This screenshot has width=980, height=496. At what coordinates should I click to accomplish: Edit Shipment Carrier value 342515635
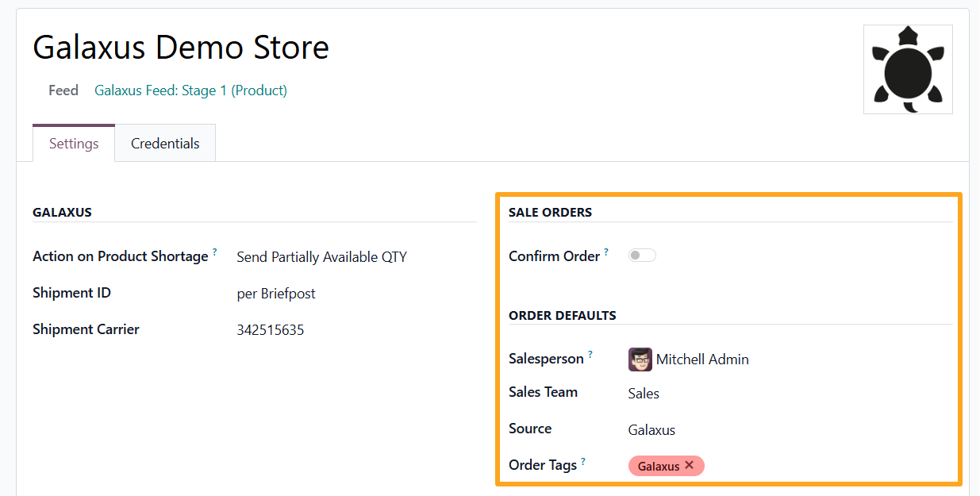[270, 330]
